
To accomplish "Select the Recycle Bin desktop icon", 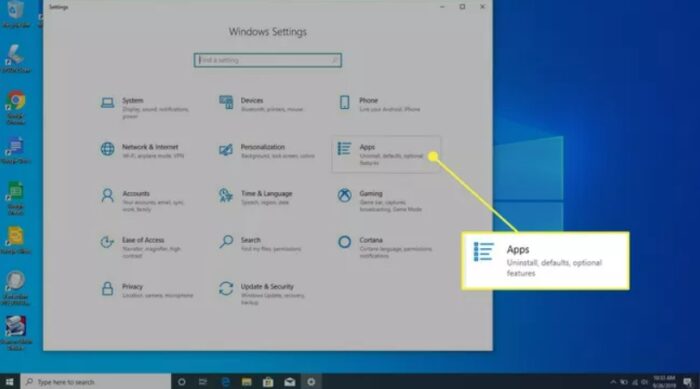I will [x=16, y=14].
